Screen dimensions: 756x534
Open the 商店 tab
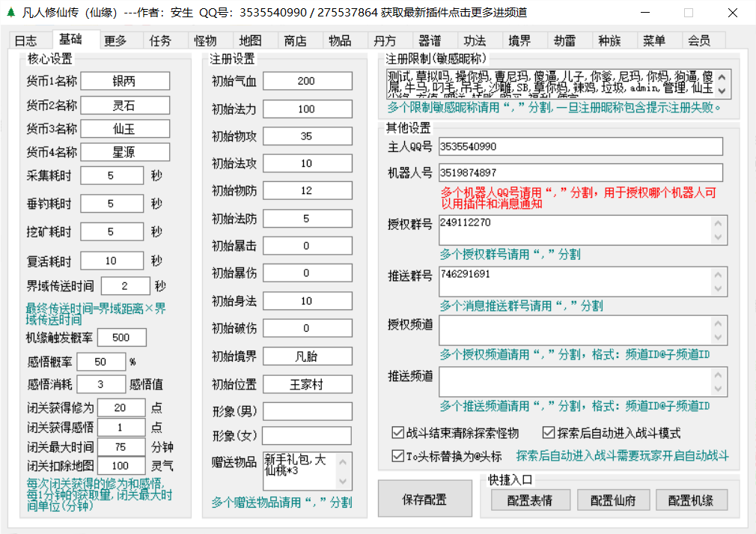[295, 41]
